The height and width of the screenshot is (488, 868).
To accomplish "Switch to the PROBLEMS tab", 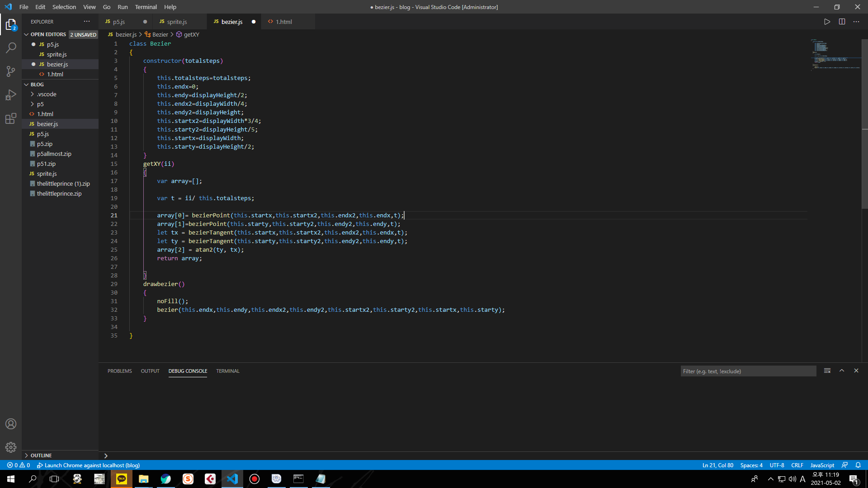I will 120,371.
